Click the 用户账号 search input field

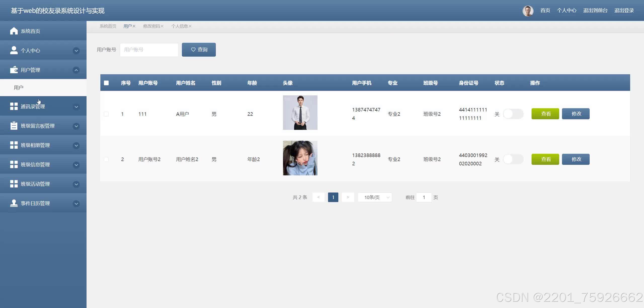[149, 50]
